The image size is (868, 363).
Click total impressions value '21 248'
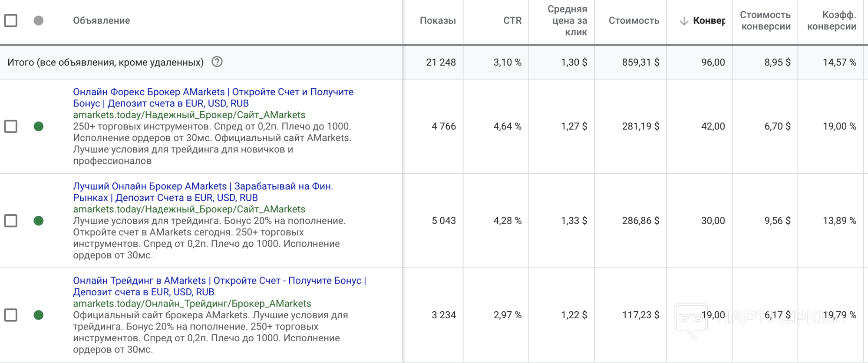click(x=441, y=62)
